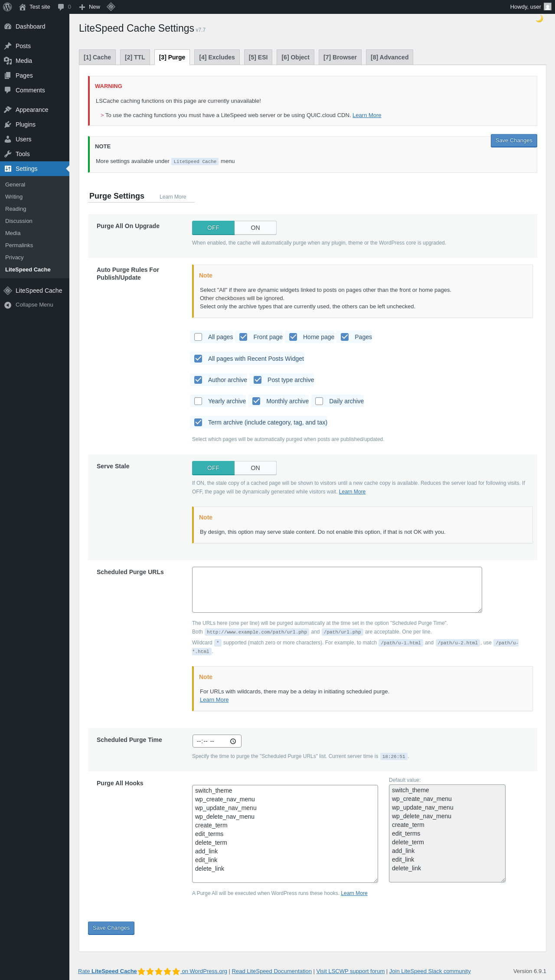Open the [8] Advanced tab
The height and width of the screenshot is (980, 555).
tap(389, 57)
